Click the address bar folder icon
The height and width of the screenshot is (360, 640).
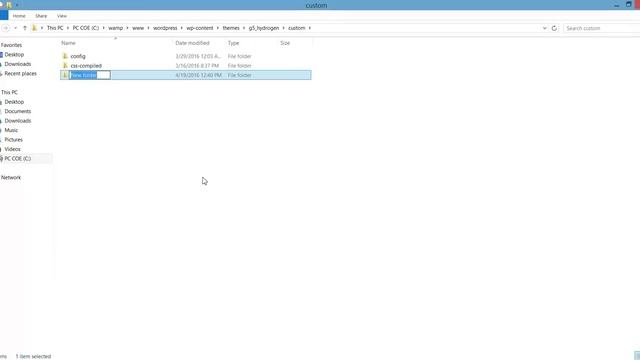(34, 28)
